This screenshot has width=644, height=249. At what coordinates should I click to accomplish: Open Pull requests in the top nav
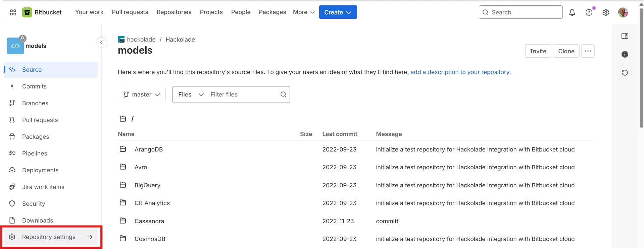(x=130, y=12)
